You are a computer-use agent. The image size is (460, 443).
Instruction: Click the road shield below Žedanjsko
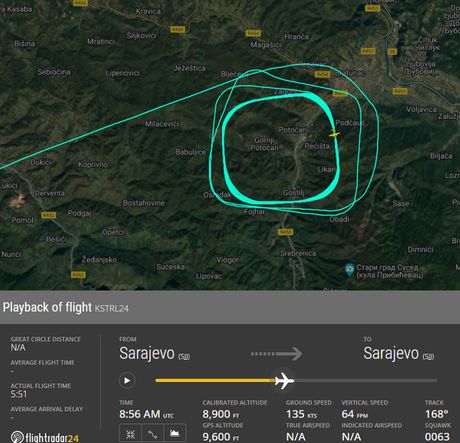coord(78,275)
